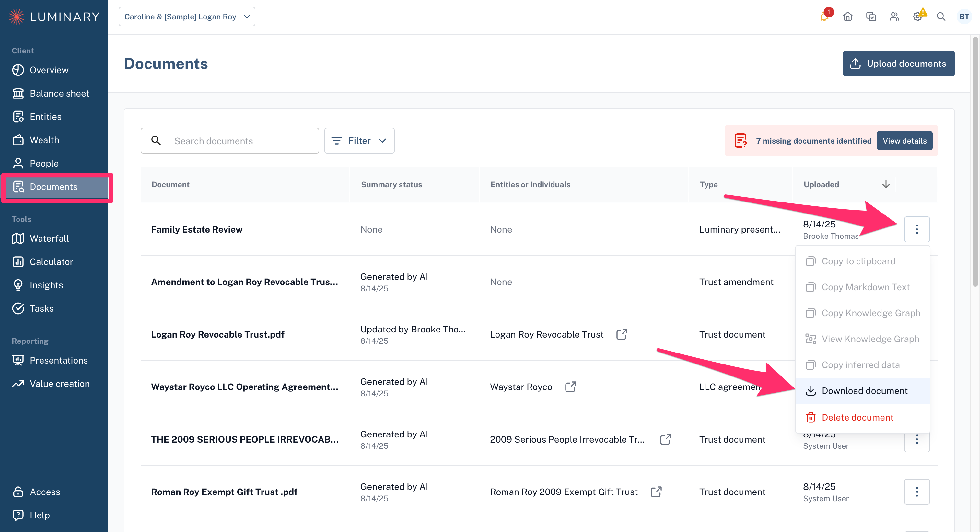Open THE 2009 SERIOUS PEOPLE IRREVOCABLE document

tap(245, 439)
